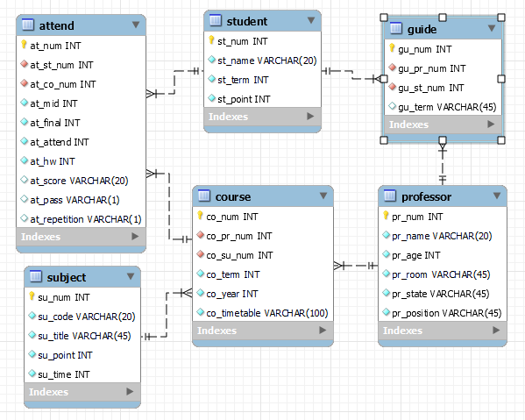Image resolution: width=525 pixels, height=420 pixels.
Task: Click the at_co_num foreign key diamond
Action: pos(24,83)
